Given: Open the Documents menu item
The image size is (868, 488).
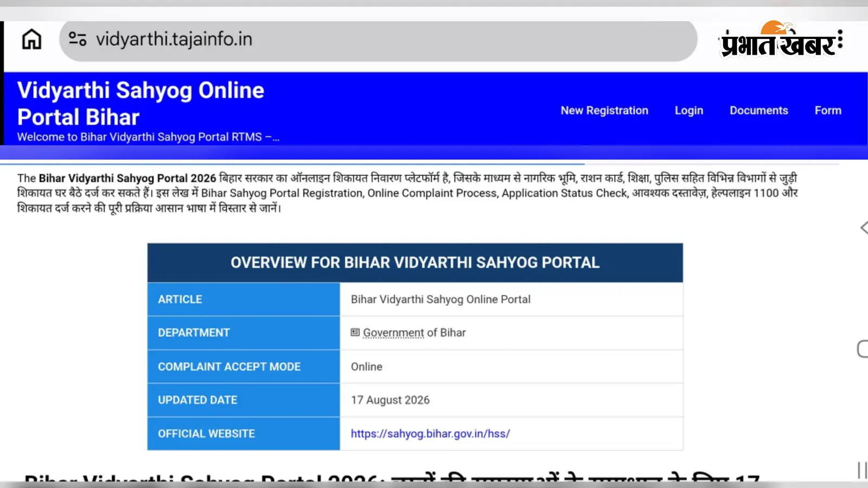Looking at the screenshot, I should [759, 111].
